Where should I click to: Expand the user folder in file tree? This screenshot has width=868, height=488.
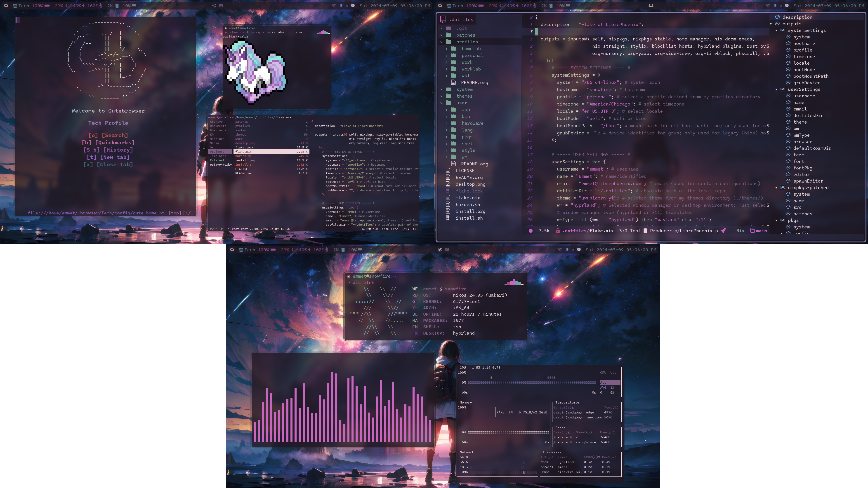click(441, 103)
